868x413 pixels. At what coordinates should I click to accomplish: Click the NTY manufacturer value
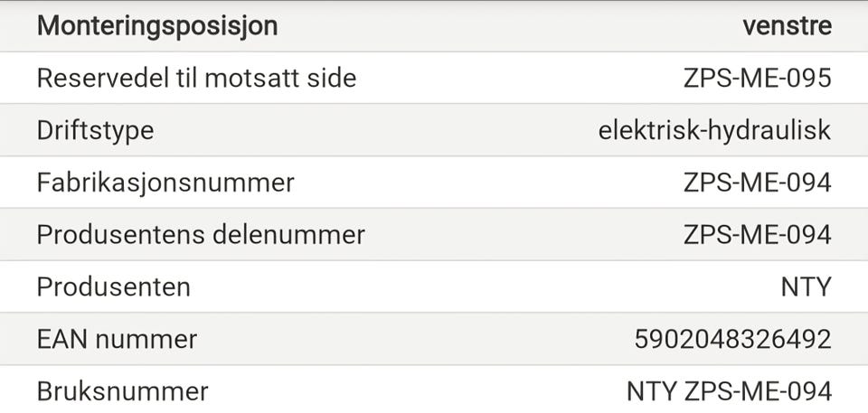[806, 287]
